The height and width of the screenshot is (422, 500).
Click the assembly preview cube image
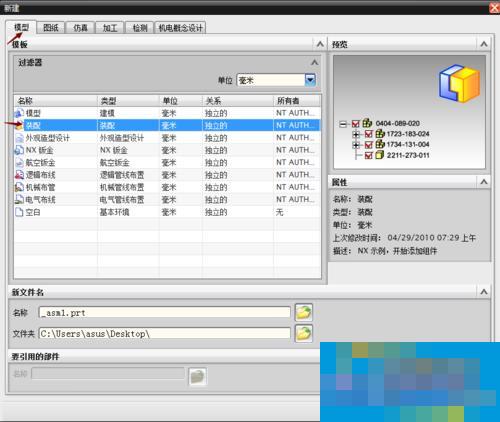[459, 83]
